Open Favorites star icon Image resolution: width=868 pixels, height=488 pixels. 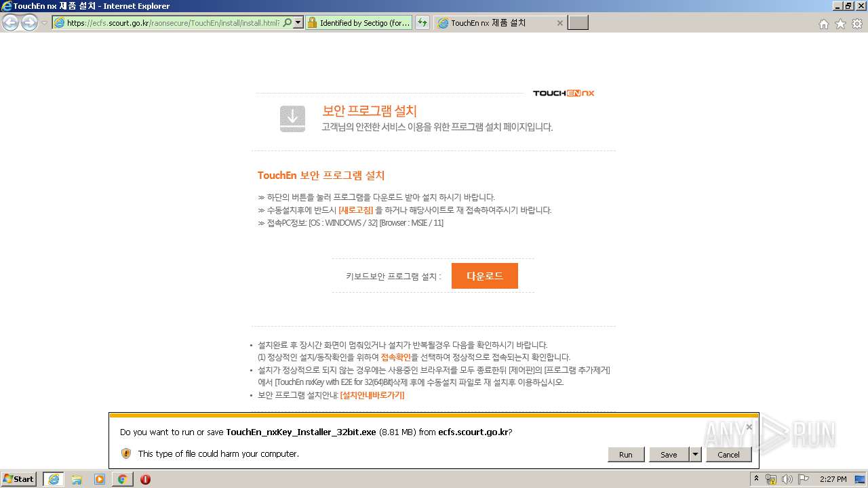pos(840,24)
